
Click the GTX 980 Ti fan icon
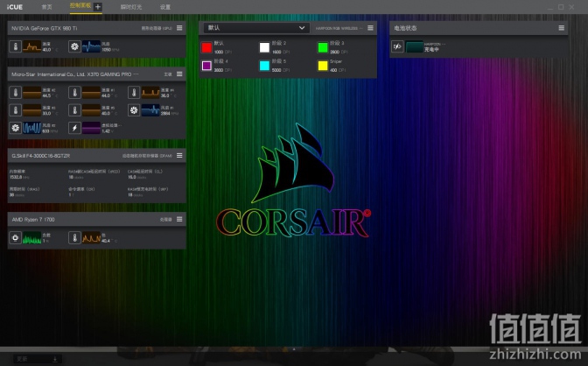click(x=74, y=46)
